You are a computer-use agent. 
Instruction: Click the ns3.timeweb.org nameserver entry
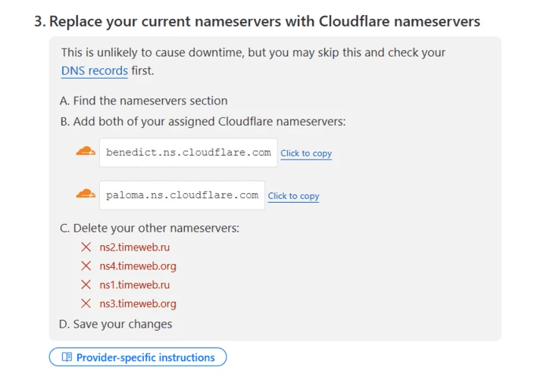point(138,303)
